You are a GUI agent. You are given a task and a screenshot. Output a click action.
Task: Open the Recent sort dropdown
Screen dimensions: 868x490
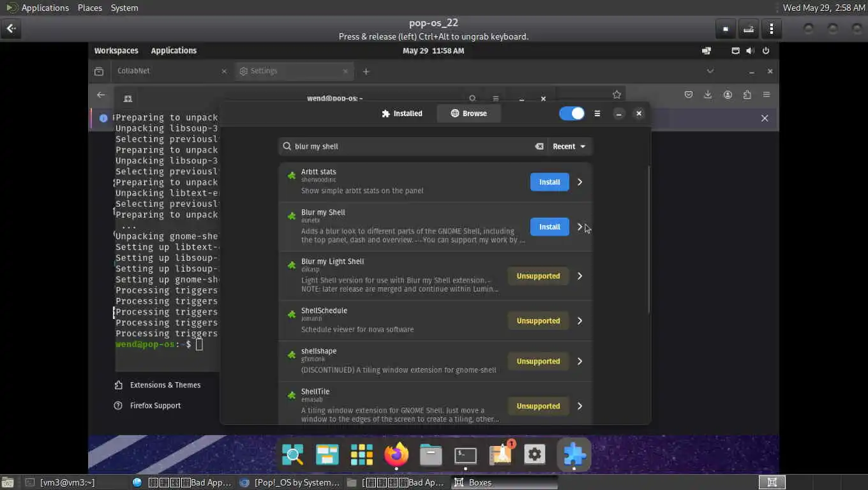tap(569, 146)
